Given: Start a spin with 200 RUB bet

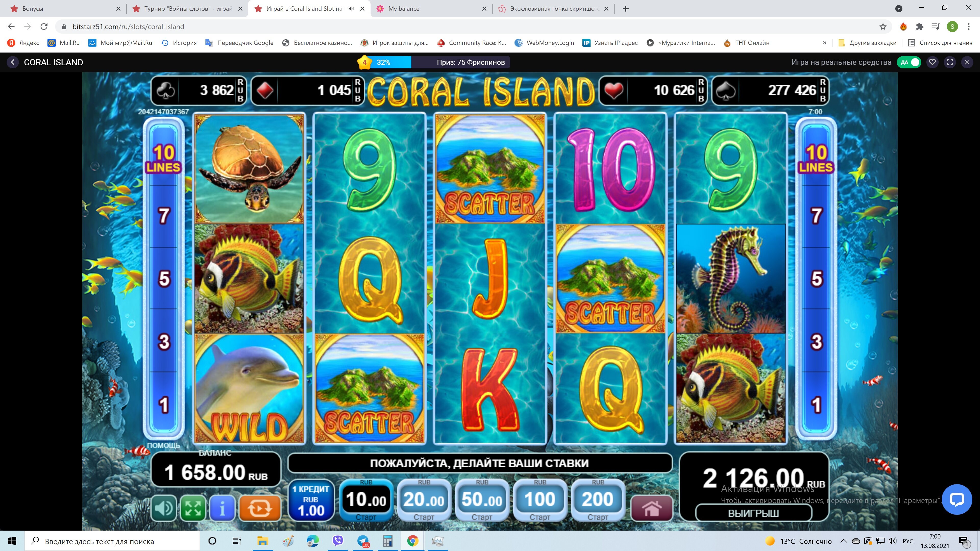Looking at the screenshot, I should point(598,500).
